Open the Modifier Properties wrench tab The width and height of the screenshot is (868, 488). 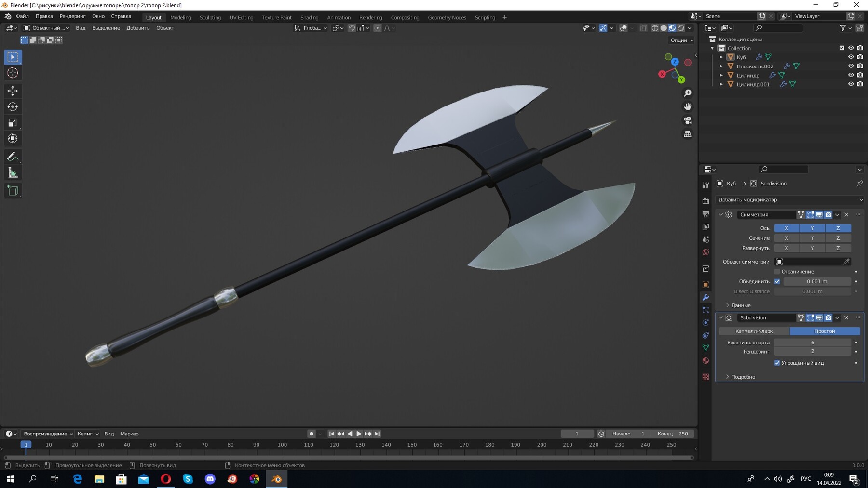point(705,297)
